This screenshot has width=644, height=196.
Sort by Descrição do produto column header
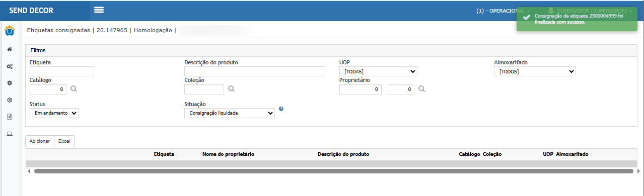click(343, 154)
